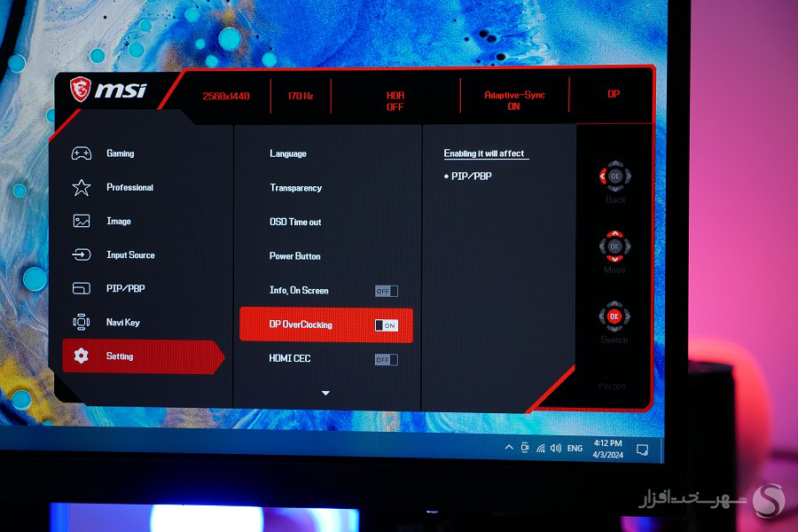Screen dimensions: 798x532
Task: Open the Image settings icon
Action: point(80,221)
